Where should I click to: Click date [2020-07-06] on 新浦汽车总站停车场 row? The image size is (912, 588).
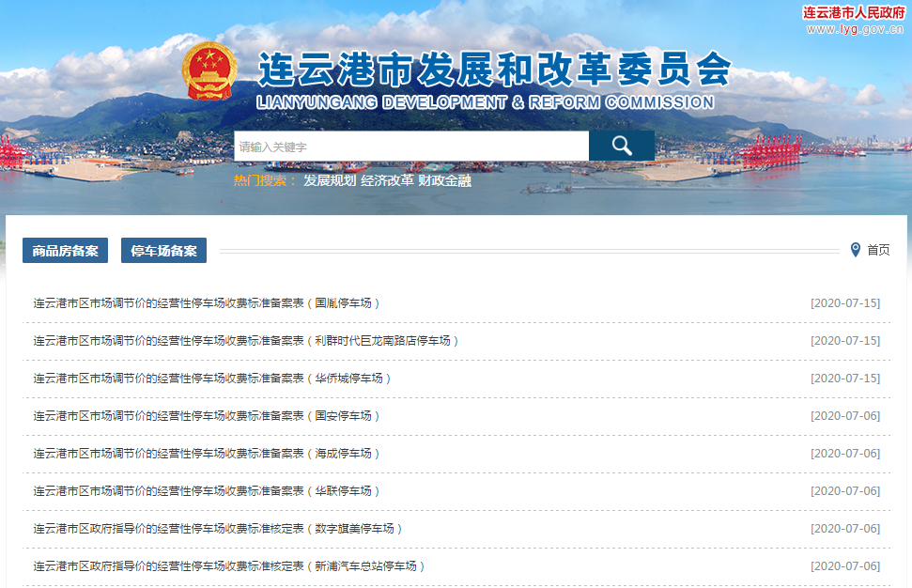pos(845,565)
